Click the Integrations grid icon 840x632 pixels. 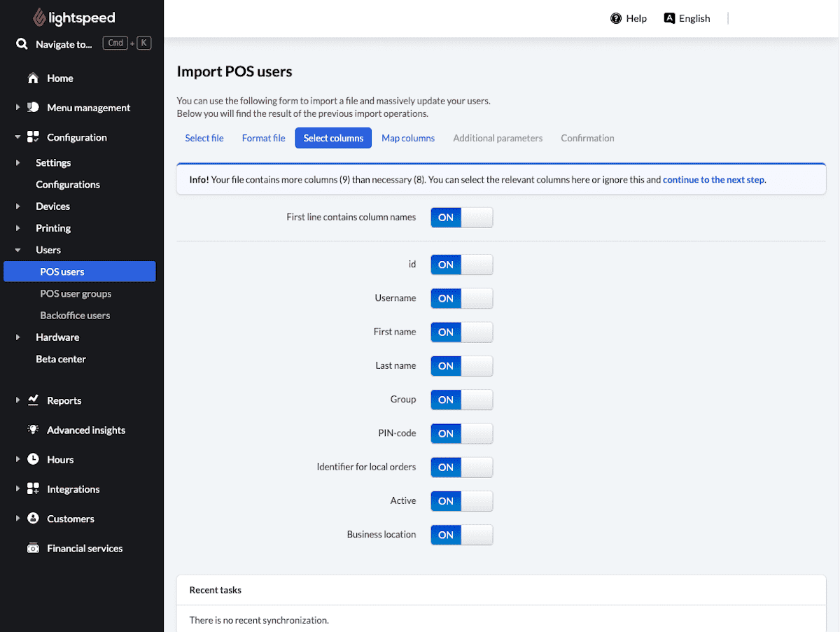33,489
